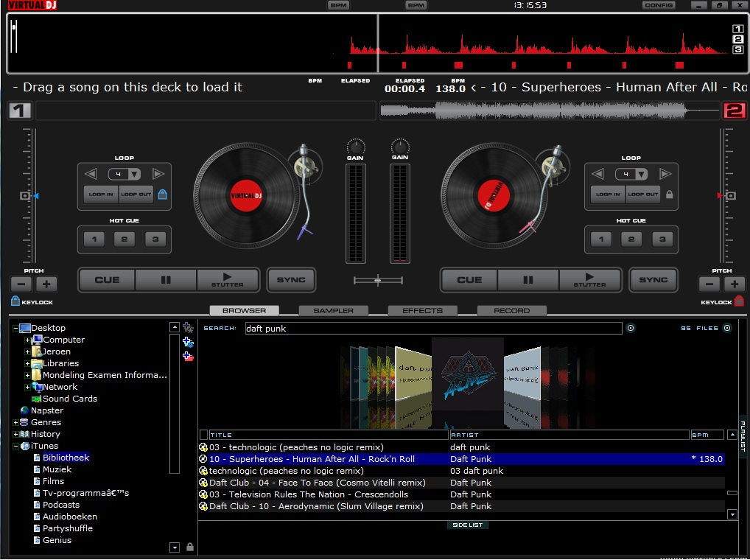Select the SYNC button on the left deck

pos(291,279)
